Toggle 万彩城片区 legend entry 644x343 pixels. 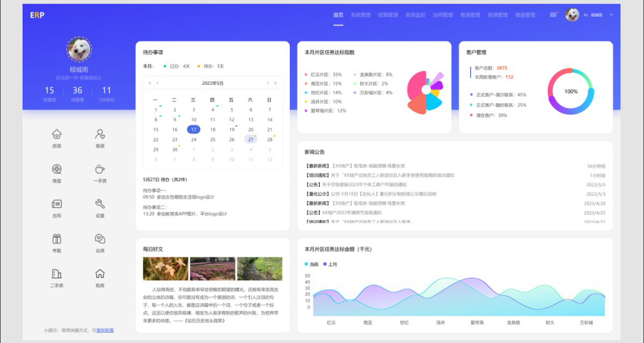click(373, 93)
